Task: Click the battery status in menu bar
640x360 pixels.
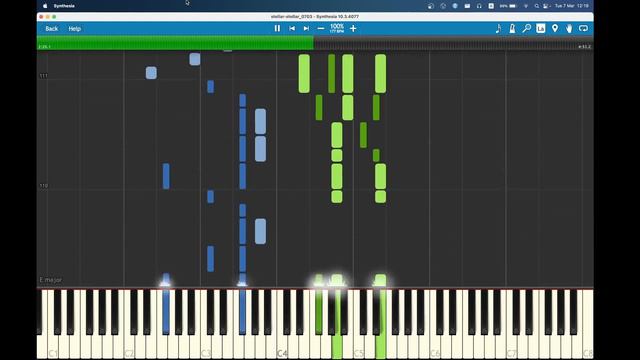Action: (x=508, y=6)
